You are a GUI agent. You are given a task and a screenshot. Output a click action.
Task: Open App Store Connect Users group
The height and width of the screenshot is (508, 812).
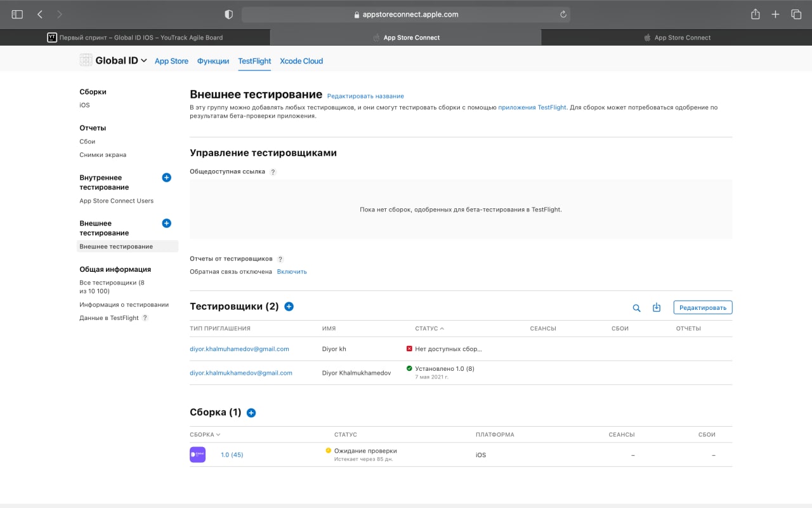pos(116,201)
